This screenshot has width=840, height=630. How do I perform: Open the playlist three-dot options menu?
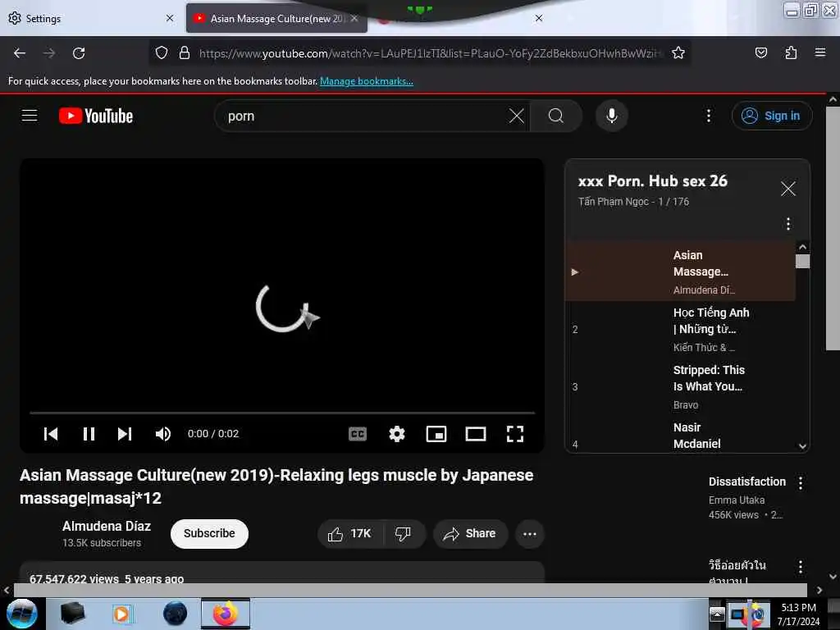pyautogui.click(x=787, y=223)
